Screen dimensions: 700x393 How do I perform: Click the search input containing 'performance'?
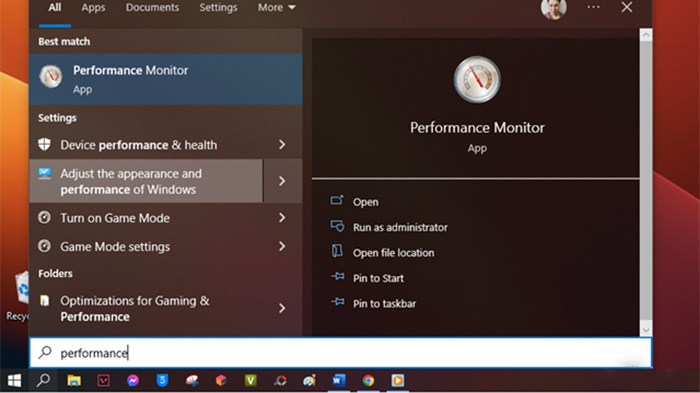click(x=341, y=353)
